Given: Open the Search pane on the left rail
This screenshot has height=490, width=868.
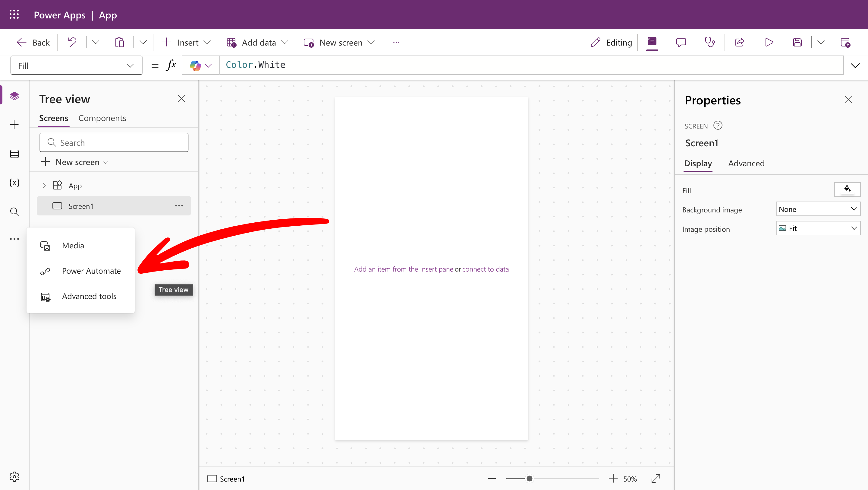Looking at the screenshot, I should click(x=14, y=212).
